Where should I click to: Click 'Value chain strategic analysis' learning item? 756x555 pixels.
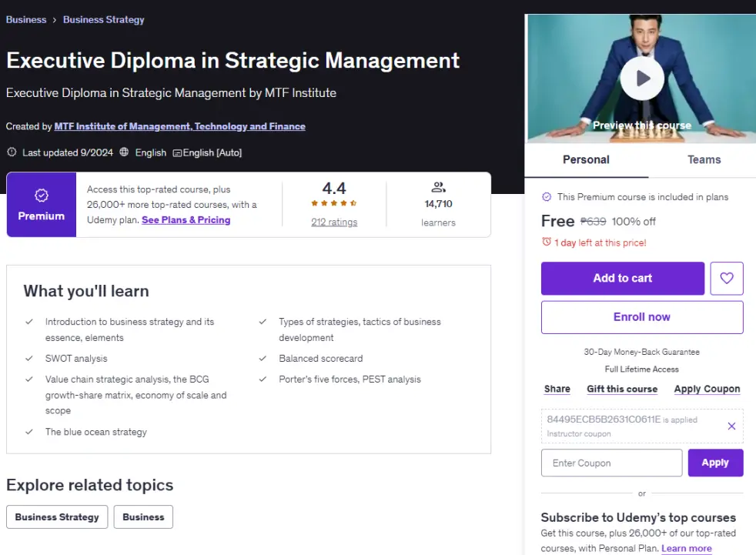point(136,395)
